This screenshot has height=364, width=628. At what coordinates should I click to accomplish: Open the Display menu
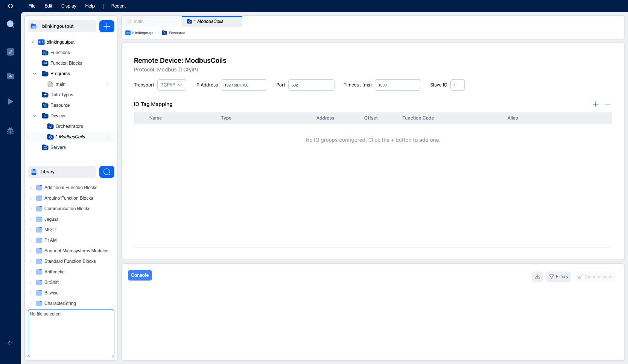(69, 6)
